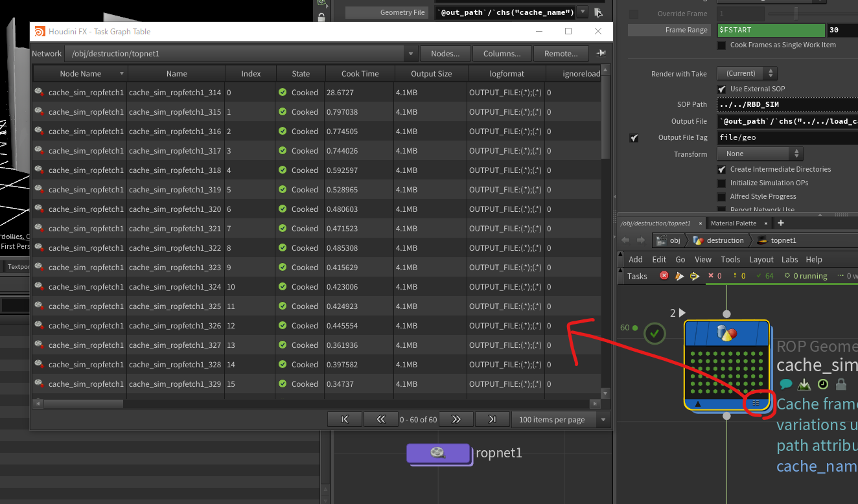Click the green cooked checkmark beside cache_sim node

click(655, 334)
